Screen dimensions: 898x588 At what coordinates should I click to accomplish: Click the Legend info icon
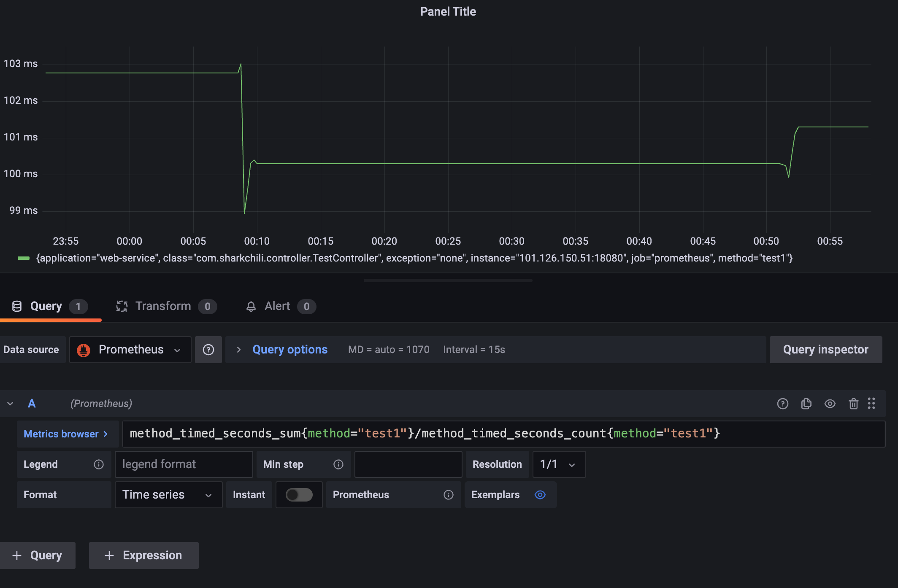click(x=99, y=464)
